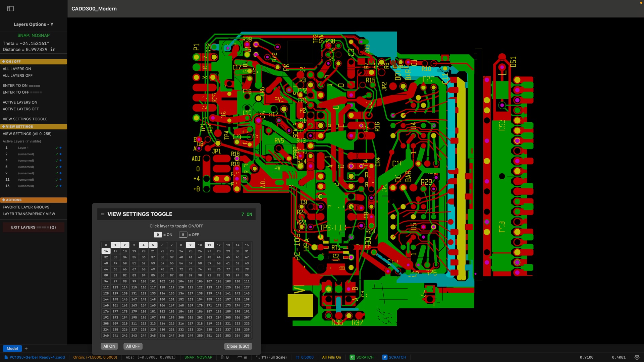Select ACTIVE LAYERS OFF command
644x362 pixels.
21,109
